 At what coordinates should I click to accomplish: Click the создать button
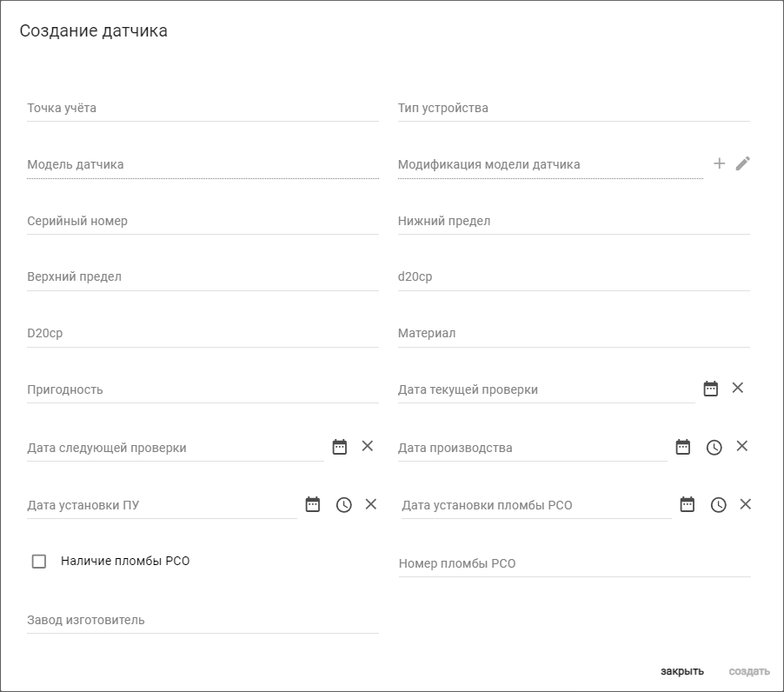click(749, 671)
